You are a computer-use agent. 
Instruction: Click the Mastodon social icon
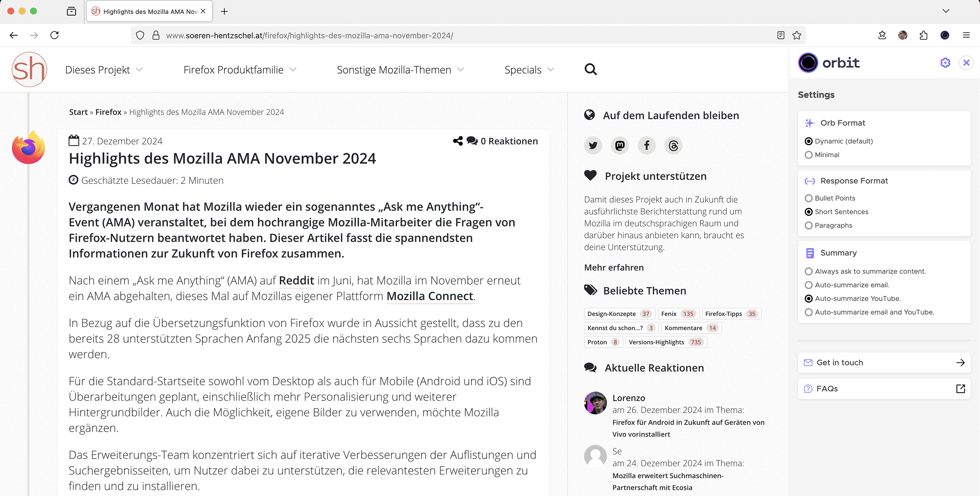620,145
